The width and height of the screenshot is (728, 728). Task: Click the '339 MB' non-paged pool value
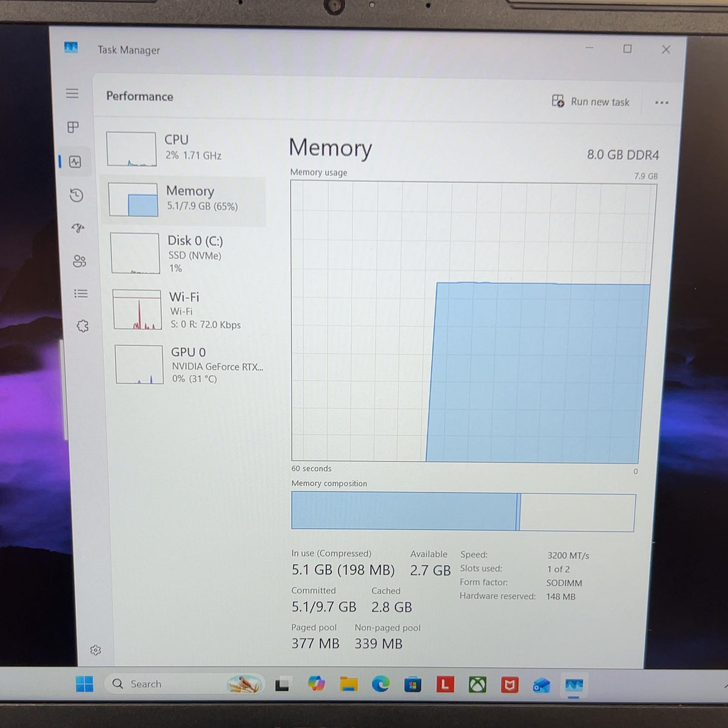point(379,644)
